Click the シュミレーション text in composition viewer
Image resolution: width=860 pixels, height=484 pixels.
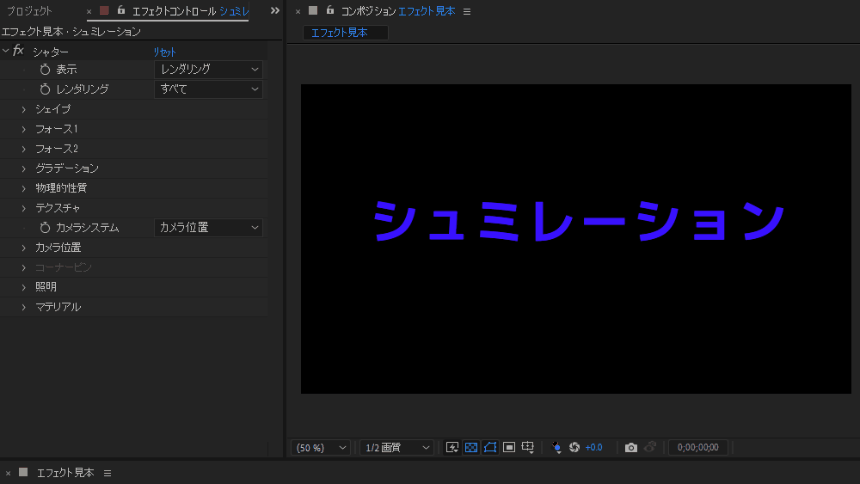[579, 221]
